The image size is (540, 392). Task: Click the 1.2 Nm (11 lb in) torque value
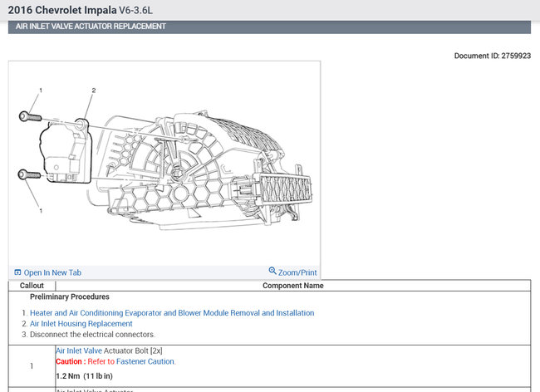(x=85, y=376)
